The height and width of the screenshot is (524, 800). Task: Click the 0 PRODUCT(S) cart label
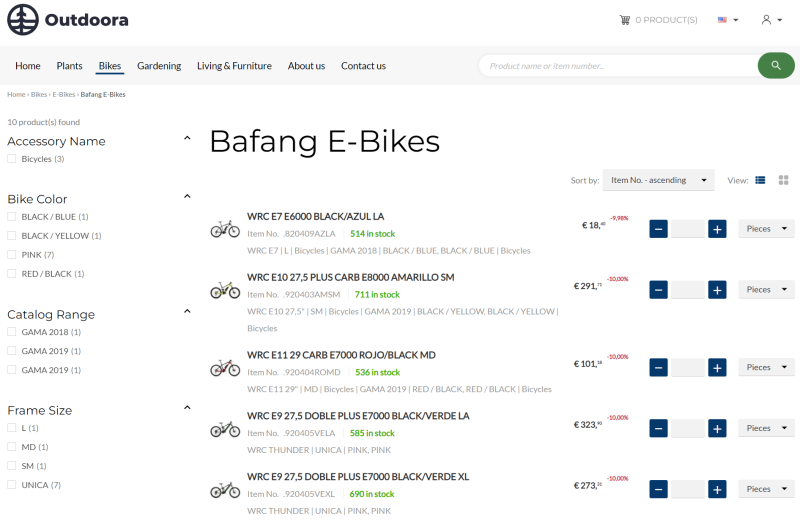pos(666,20)
